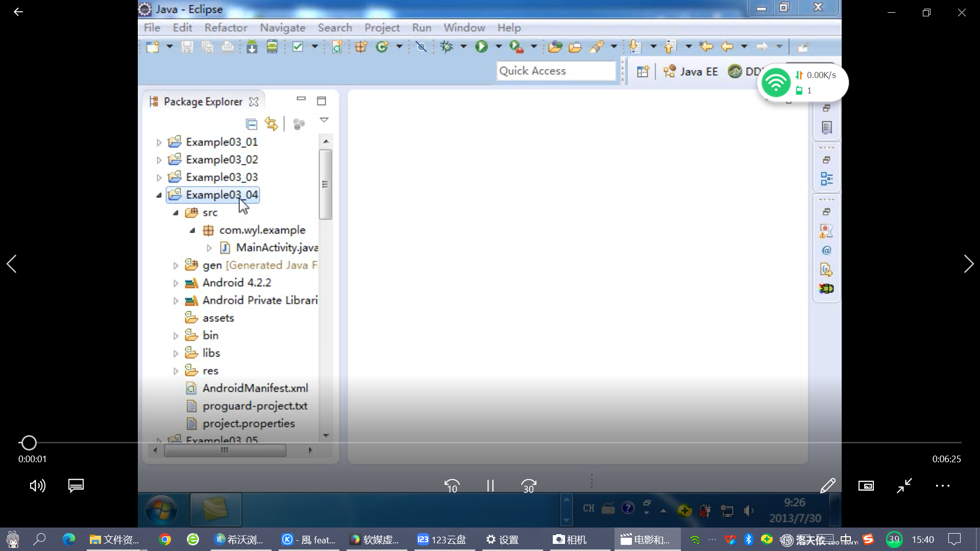Maximize the Package Explorer view
This screenshot has width=980, height=551.
coord(322,101)
